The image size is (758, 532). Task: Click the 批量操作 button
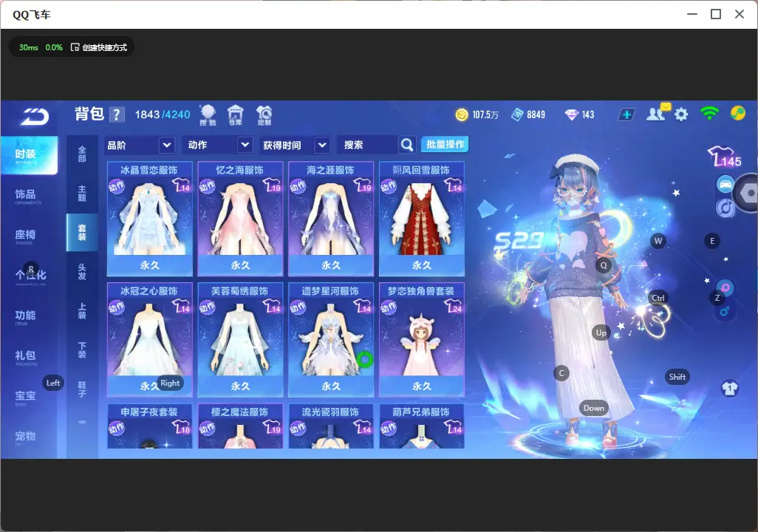(445, 145)
